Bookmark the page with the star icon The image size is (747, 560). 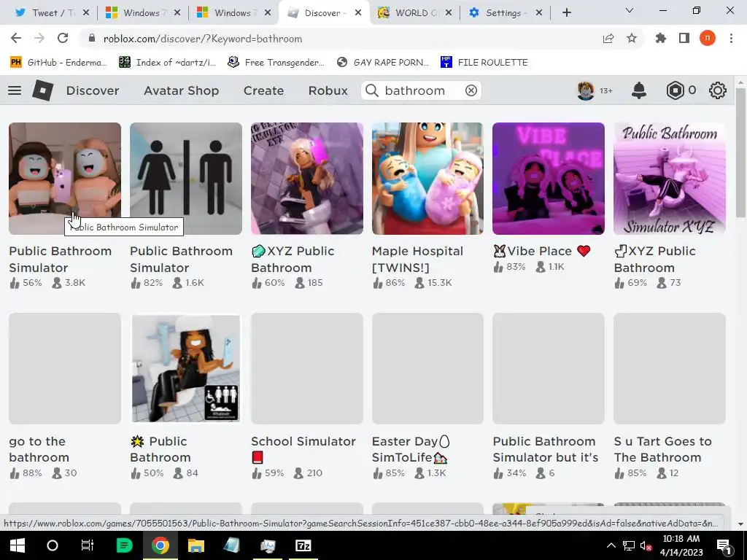click(x=631, y=39)
